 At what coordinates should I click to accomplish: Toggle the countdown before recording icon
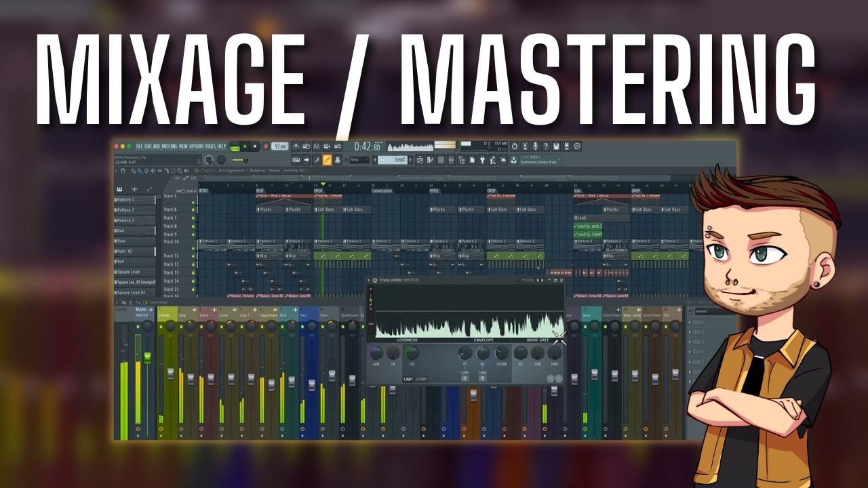pyautogui.click(x=316, y=146)
